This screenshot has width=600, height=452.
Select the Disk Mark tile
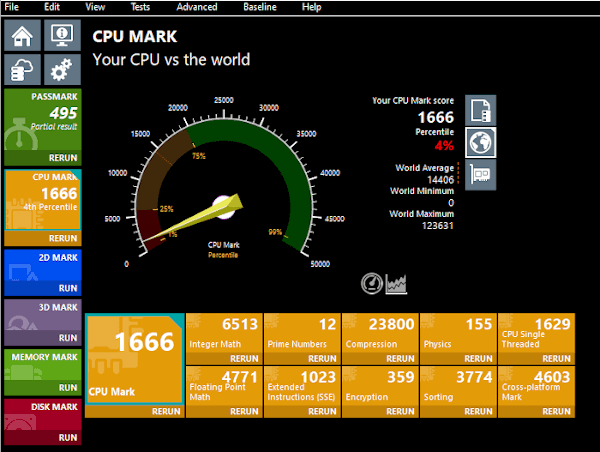[43, 414]
